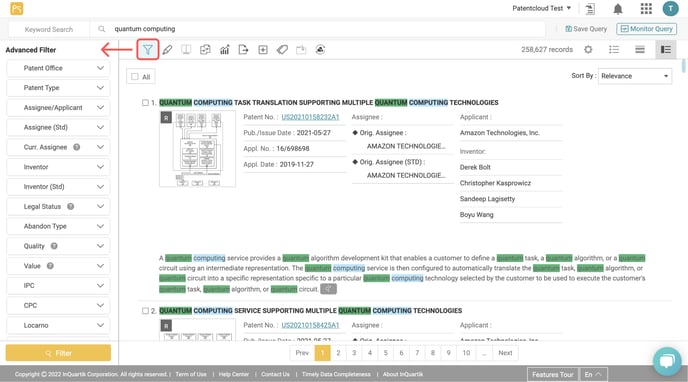Image resolution: width=688 pixels, height=382 pixels.
Task: Go to results page 3
Action: click(x=354, y=353)
